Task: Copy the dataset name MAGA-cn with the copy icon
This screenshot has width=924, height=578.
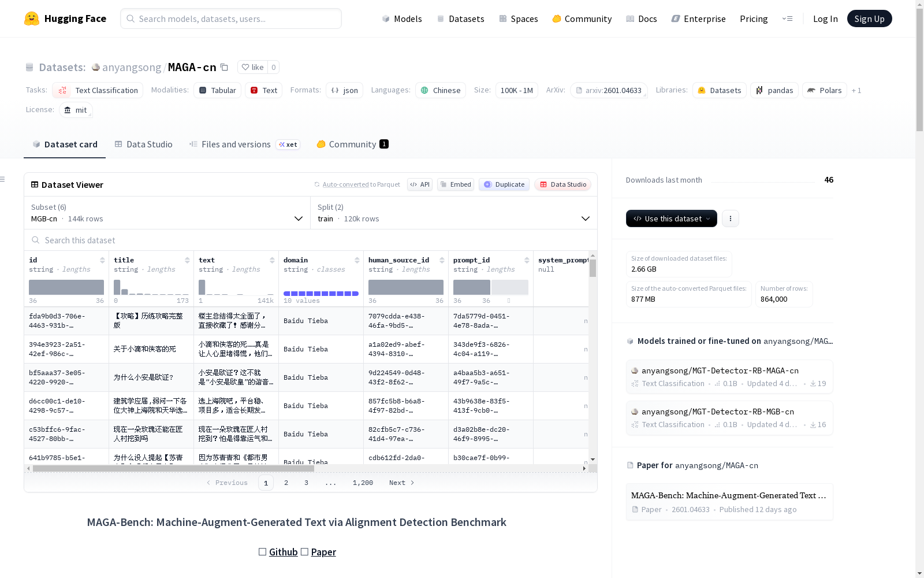Action: [x=224, y=67]
